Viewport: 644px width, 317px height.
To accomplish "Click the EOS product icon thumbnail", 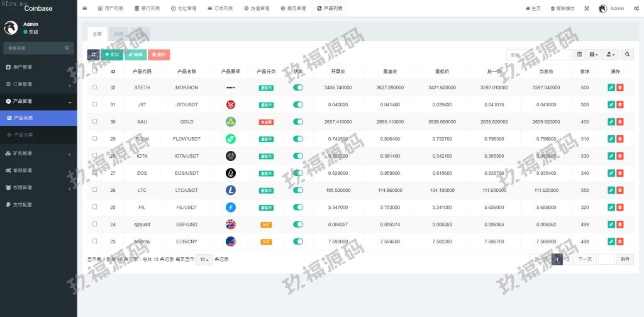I will click(231, 172).
